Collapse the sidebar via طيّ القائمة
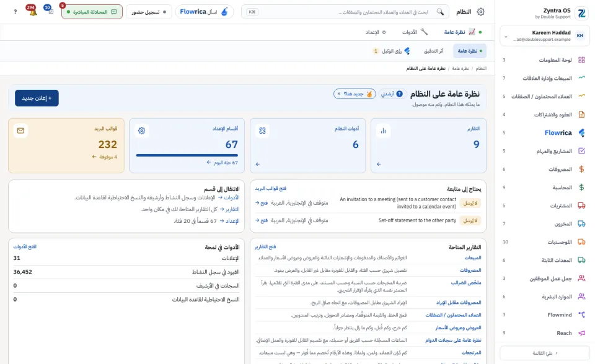Image resolution: width=595 pixels, height=364 pixels. pos(545,353)
